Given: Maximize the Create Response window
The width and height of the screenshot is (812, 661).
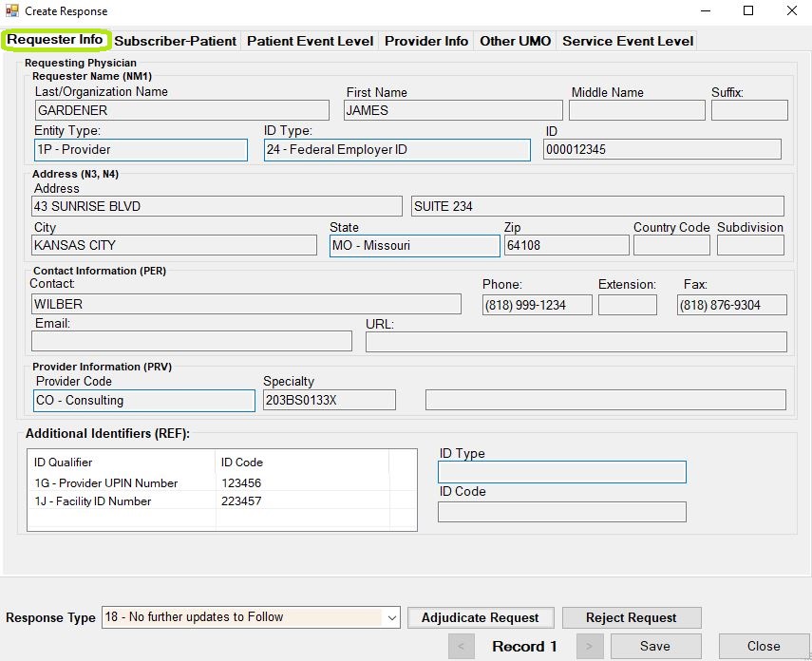Looking at the screenshot, I should click(748, 10).
